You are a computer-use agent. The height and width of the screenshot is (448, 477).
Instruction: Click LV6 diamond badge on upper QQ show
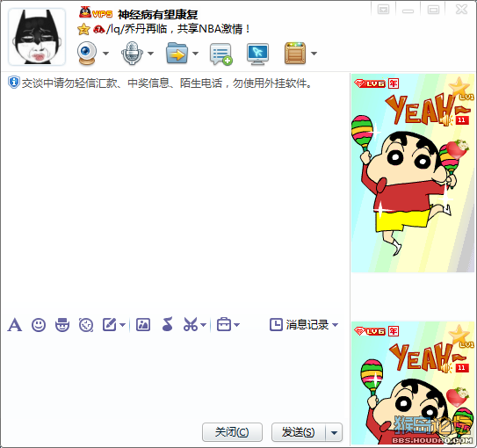point(370,83)
